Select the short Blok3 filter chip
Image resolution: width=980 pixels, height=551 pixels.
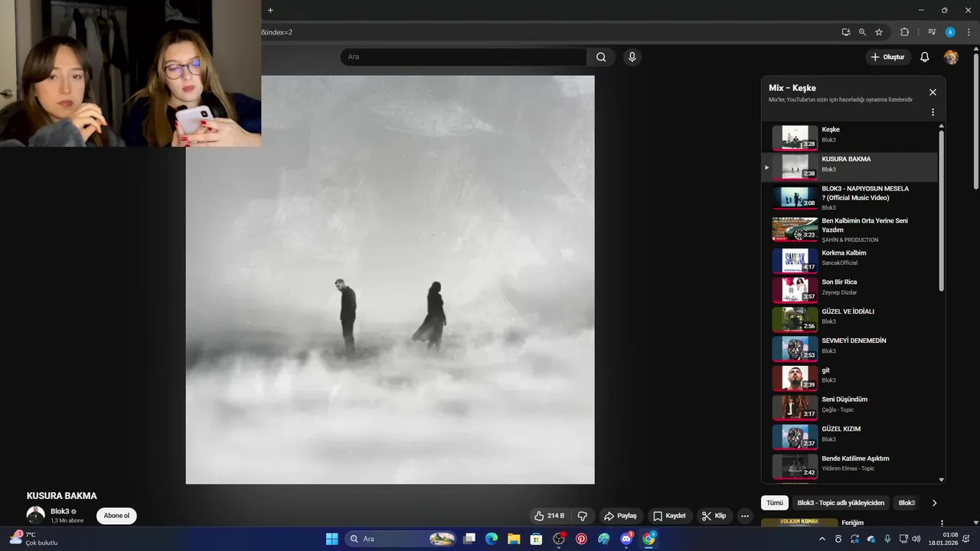click(906, 503)
